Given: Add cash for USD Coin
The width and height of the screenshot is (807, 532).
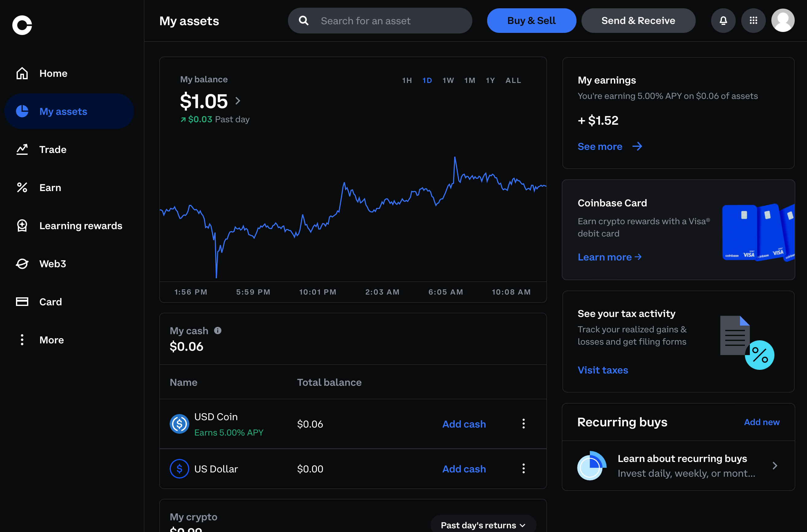Looking at the screenshot, I should (x=464, y=424).
